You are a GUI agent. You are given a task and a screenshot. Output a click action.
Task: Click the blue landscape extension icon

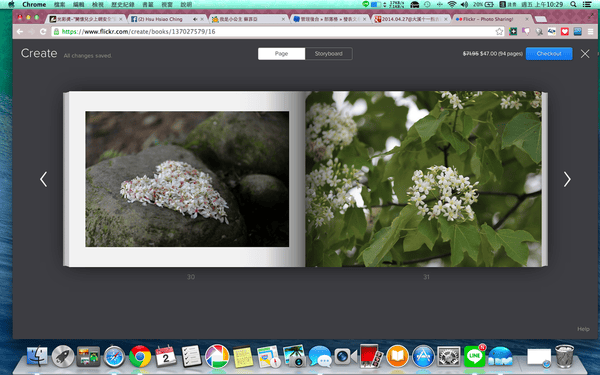click(578, 32)
